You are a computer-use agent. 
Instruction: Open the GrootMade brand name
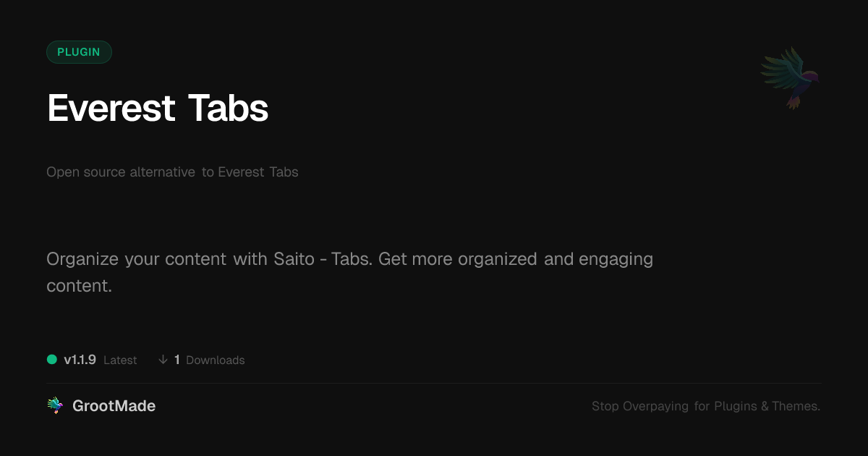114,406
